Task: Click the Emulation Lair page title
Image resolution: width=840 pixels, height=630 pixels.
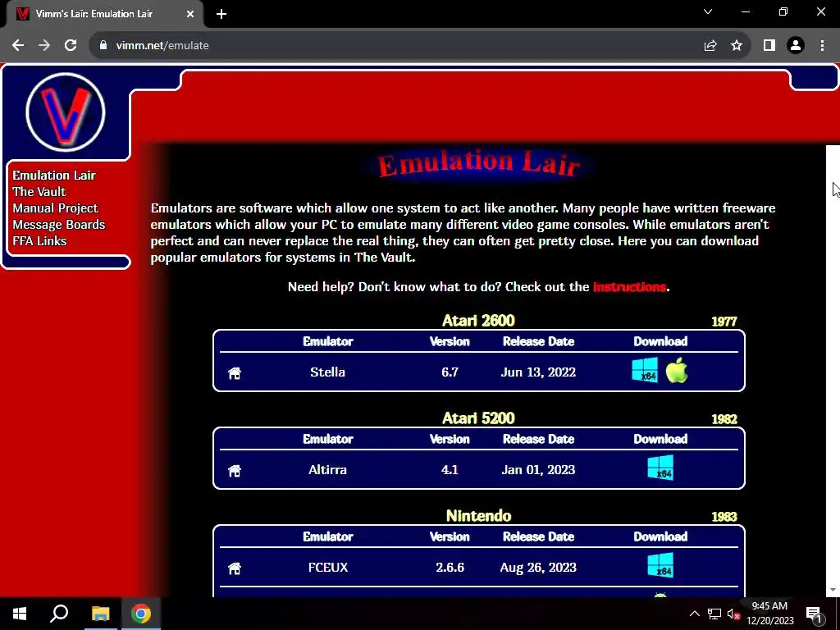Action: point(478,163)
